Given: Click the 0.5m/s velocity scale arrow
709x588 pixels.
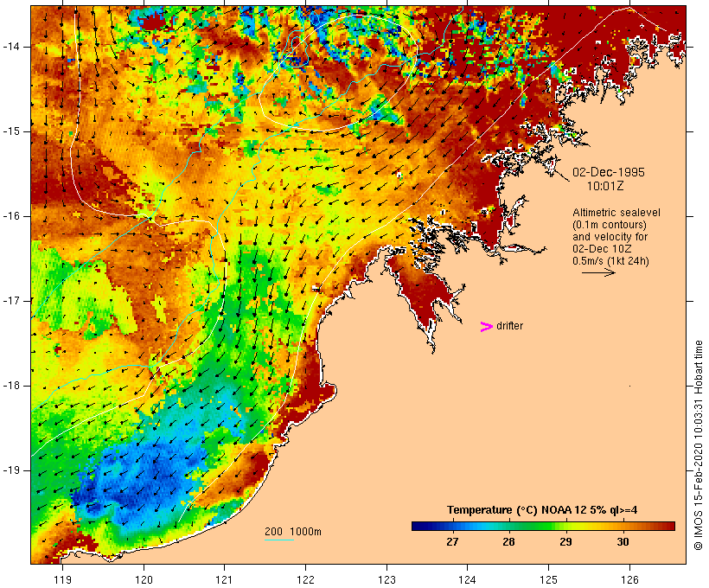Looking at the screenshot, I should point(598,272).
